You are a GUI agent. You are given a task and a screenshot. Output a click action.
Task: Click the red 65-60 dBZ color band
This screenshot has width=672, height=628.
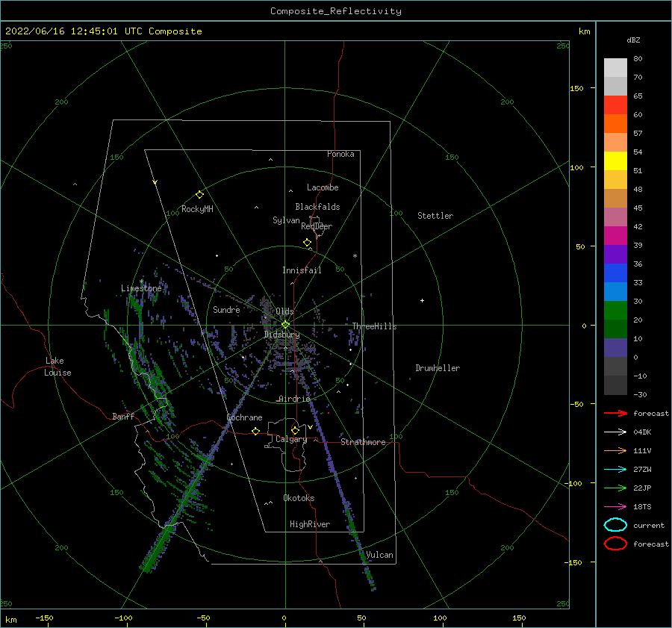coord(615,105)
